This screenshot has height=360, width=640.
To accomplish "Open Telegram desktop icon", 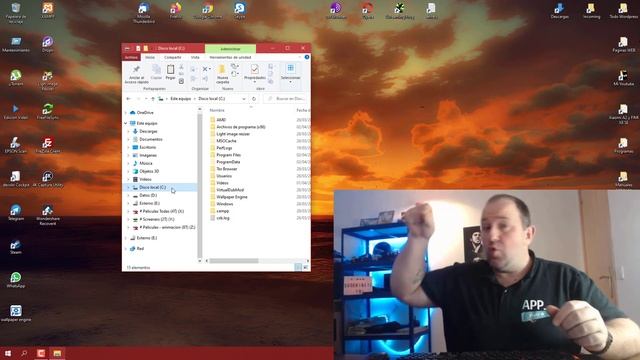I will coord(16,213).
